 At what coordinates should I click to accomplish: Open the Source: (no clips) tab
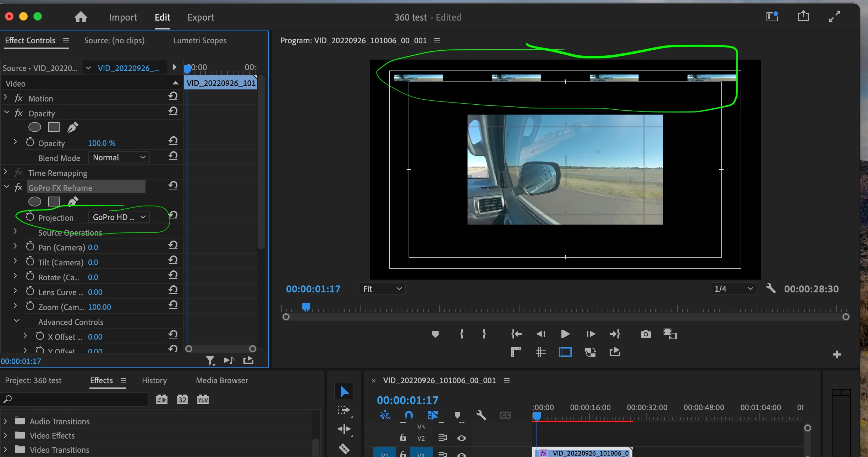point(114,40)
